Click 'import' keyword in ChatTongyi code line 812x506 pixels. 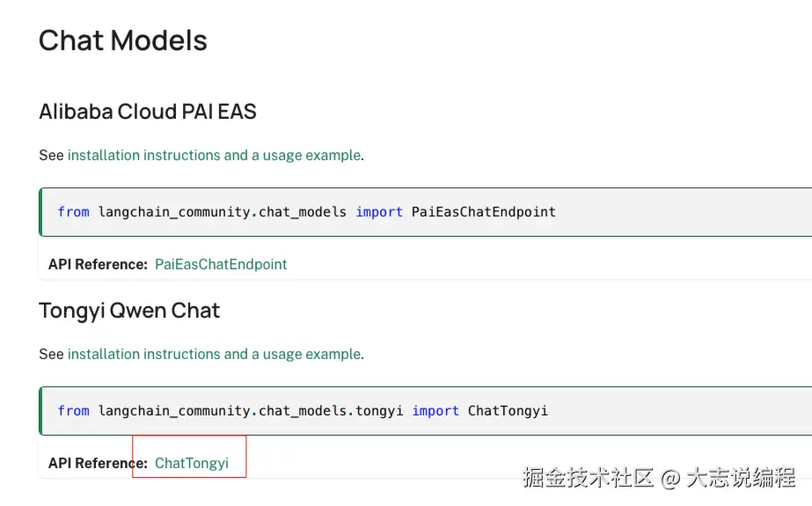[435, 411]
